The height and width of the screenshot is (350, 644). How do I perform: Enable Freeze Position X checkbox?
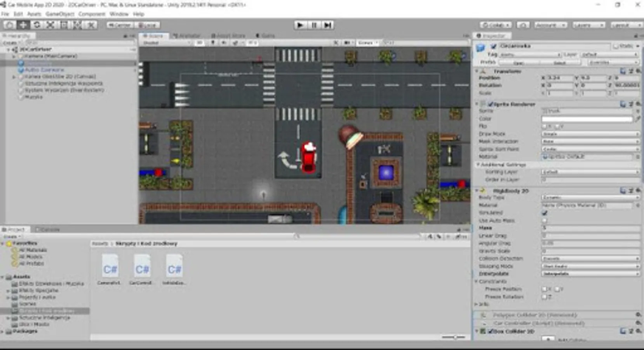point(545,289)
